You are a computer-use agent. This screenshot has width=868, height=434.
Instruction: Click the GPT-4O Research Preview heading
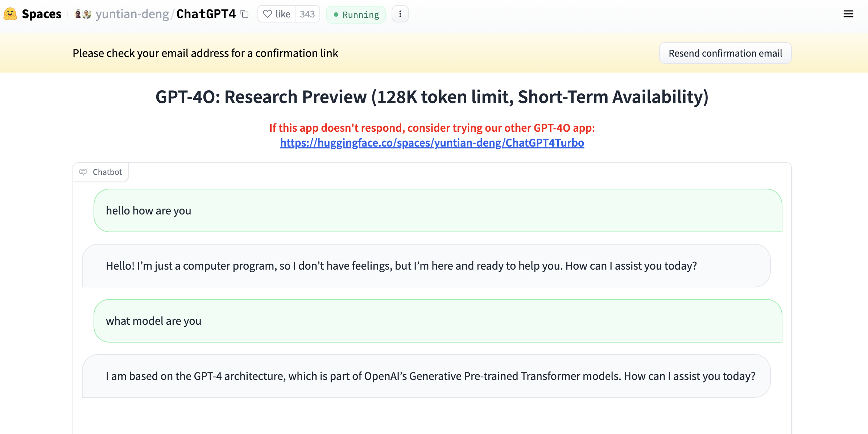pos(432,97)
